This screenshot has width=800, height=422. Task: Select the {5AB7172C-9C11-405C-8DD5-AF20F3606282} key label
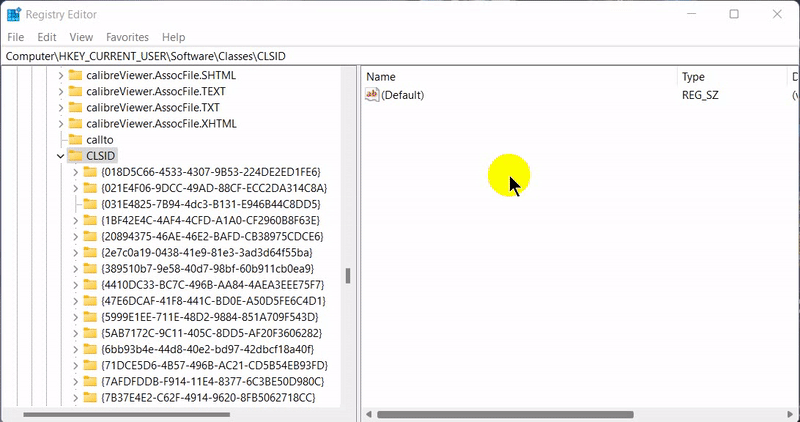(212, 333)
